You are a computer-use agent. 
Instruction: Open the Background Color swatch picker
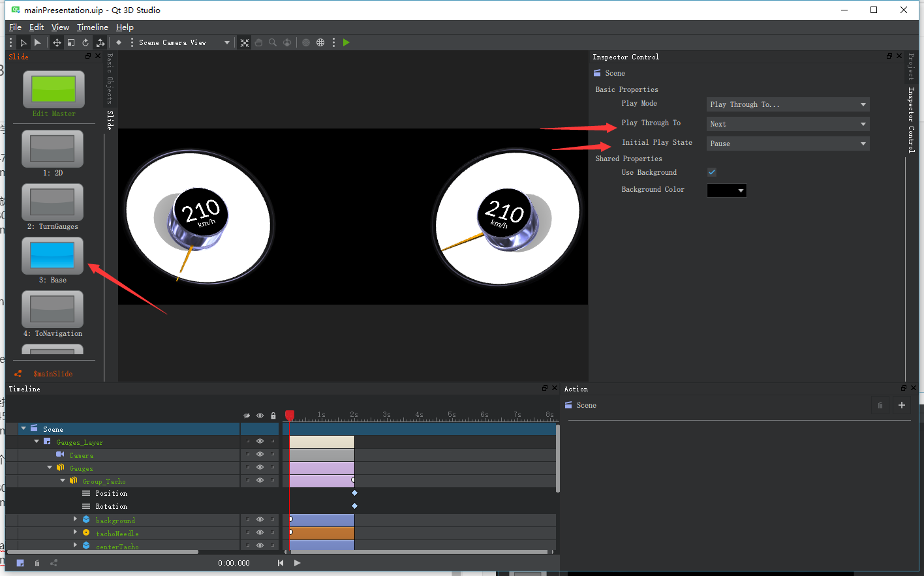726,190
